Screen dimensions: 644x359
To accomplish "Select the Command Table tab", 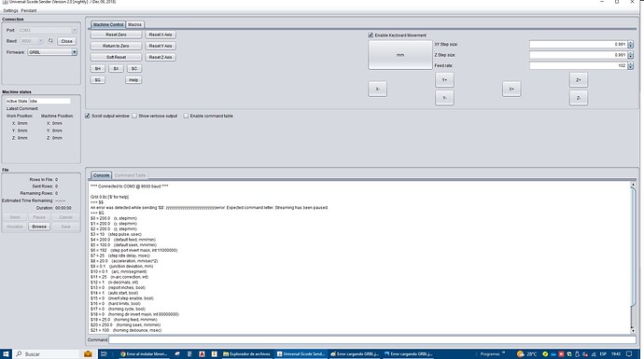I will pos(130,175).
